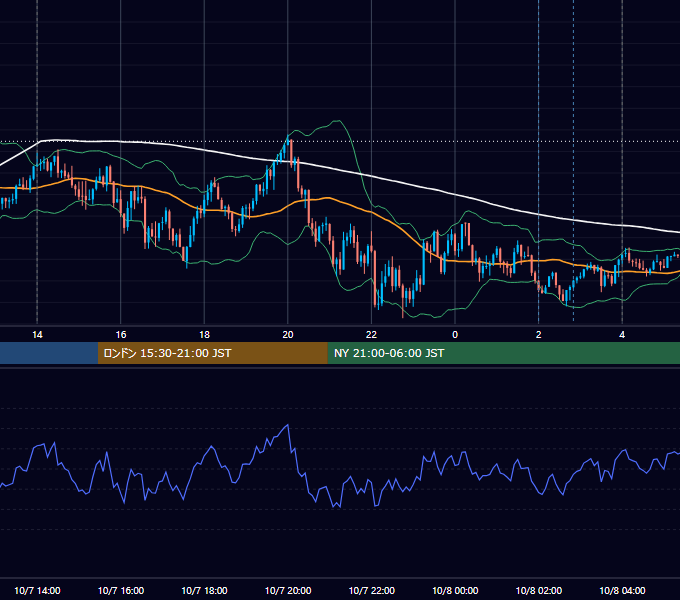Click the oscillator peak at 20:00
The height and width of the screenshot is (600, 680).
288,425
